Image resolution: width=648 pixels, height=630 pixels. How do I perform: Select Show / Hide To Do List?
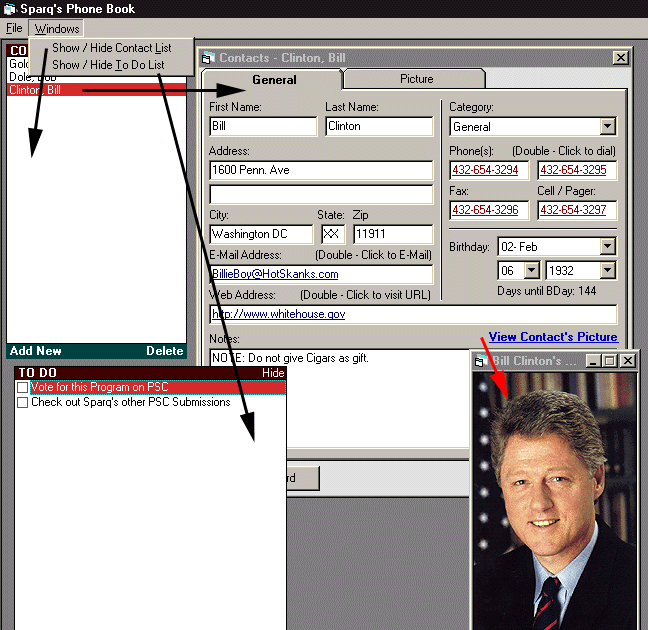tap(108, 65)
